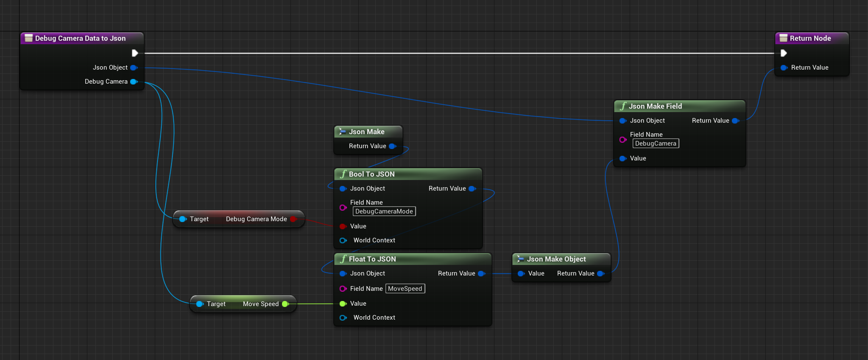Click the Json Make Field function icon

(623, 106)
